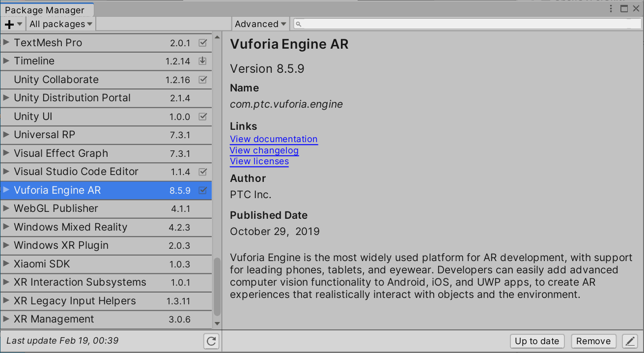This screenshot has width=644, height=353.
Task: Select Unity Collaborate package
Action: click(x=106, y=80)
